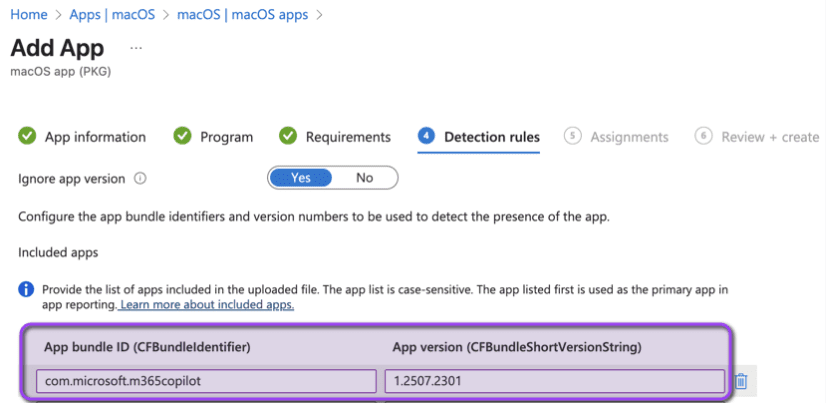The height and width of the screenshot is (403, 828).
Task: Go to the Assignments tab
Action: point(629,137)
